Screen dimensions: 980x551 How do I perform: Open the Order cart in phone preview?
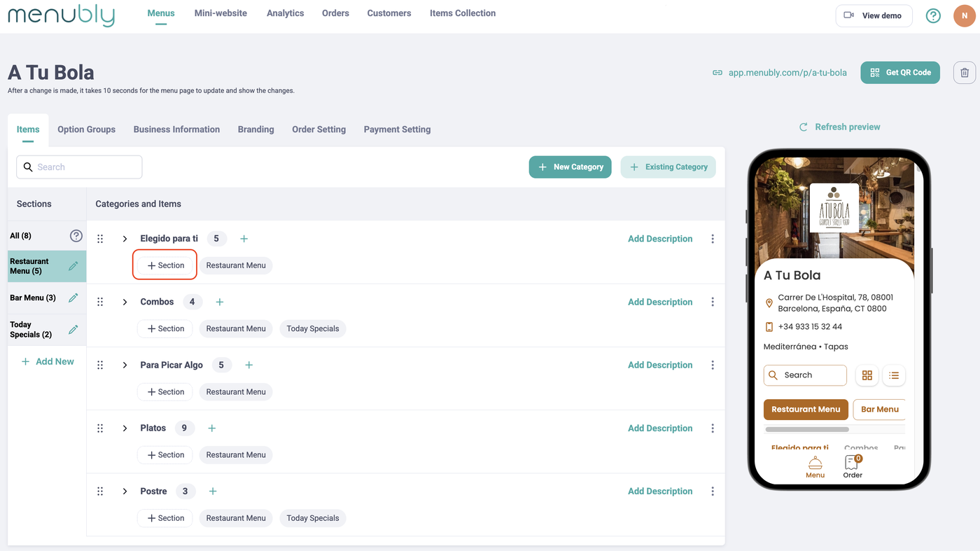point(853,467)
